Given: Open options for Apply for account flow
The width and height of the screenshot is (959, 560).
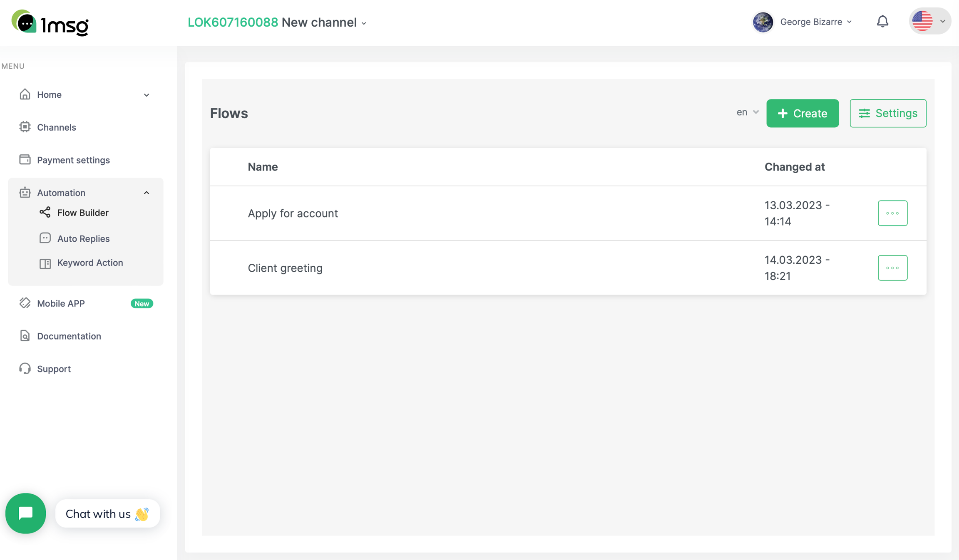Looking at the screenshot, I should coord(892,213).
